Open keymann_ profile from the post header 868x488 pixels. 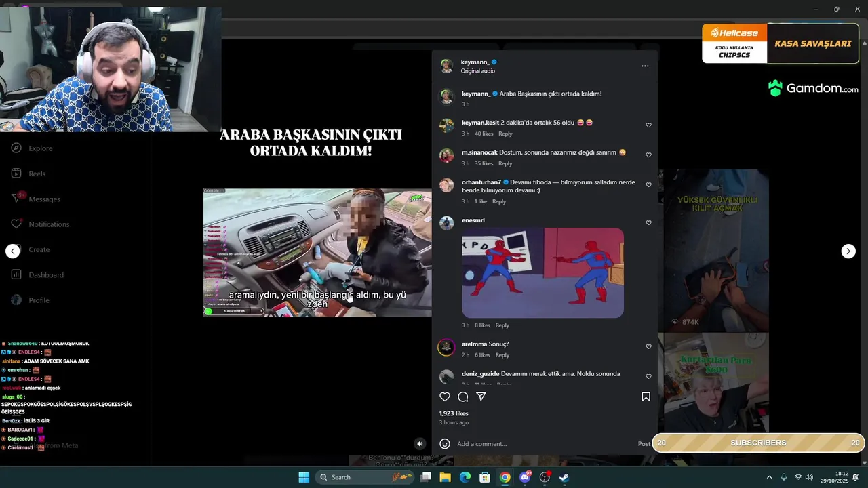click(x=475, y=62)
